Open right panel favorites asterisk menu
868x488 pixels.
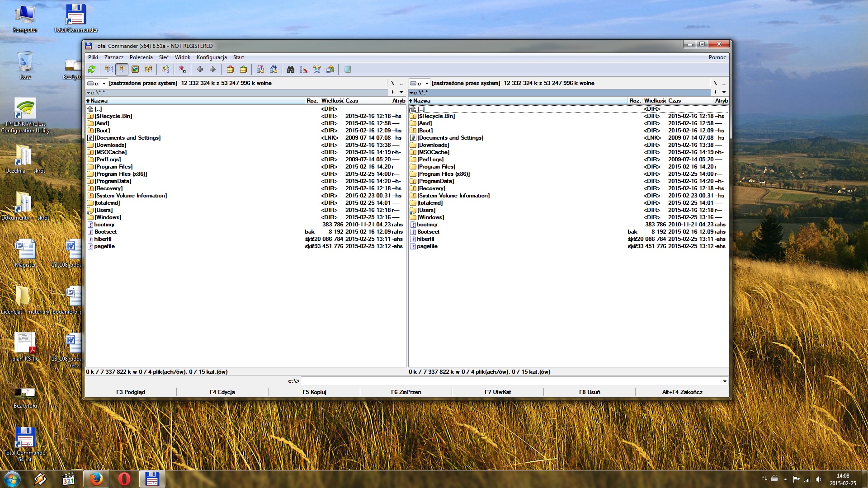(715, 92)
